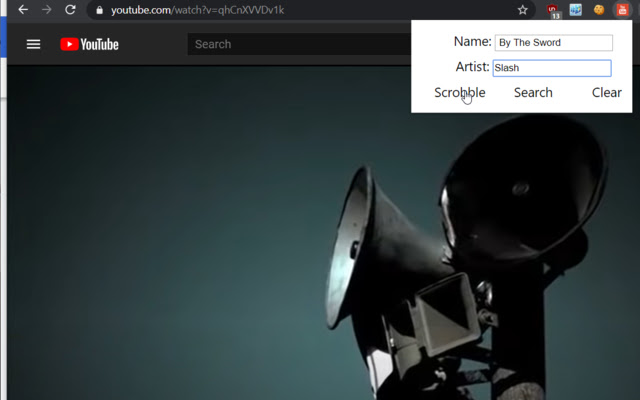View site info via lock icon

pyautogui.click(x=99, y=10)
